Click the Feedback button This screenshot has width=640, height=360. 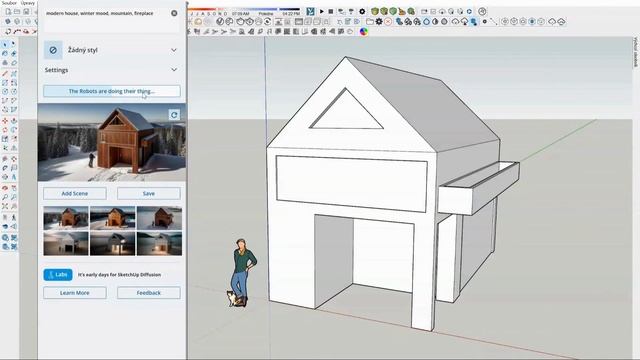click(149, 293)
